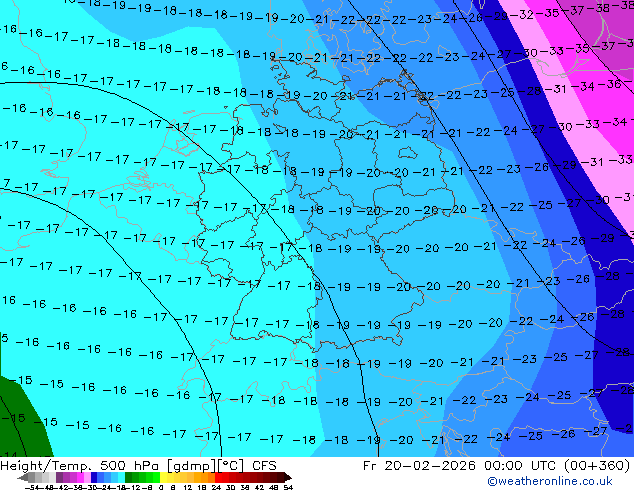Click the forecast date Fr 20-02-2026 00:00 UTC
Viewport: 634px width, 490px height.
click(x=461, y=465)
